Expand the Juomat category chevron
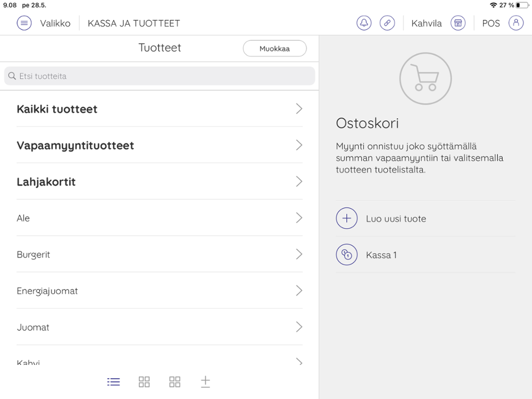This screenshot has height=399, width=532. [x=299, y=327]
